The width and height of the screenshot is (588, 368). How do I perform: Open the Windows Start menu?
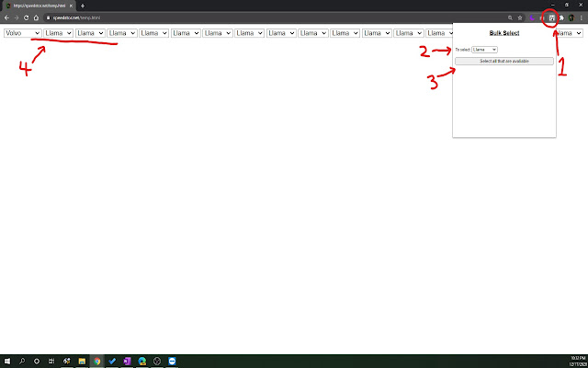(x=6, y=362)
